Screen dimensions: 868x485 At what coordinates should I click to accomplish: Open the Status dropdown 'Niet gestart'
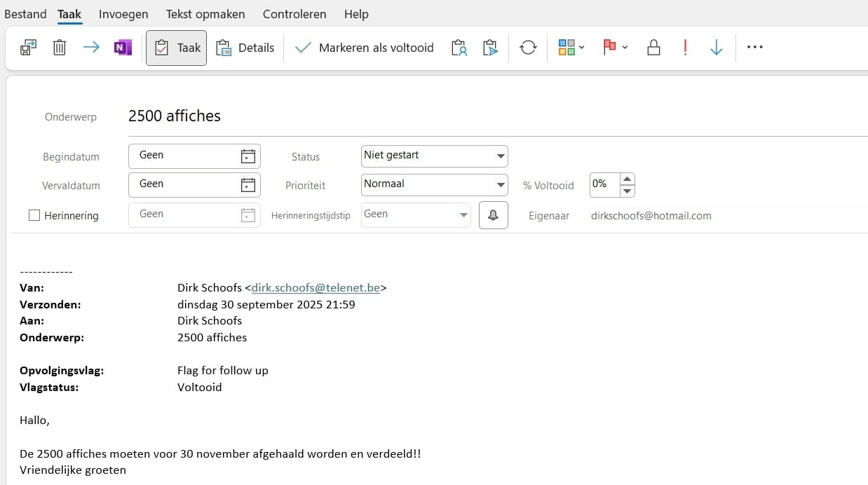[434, 156]
